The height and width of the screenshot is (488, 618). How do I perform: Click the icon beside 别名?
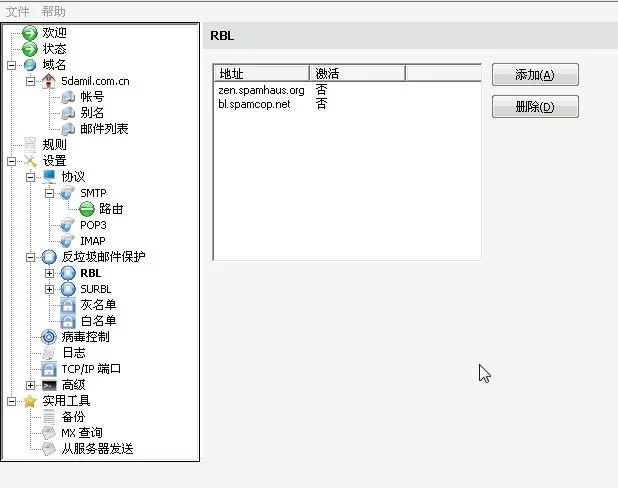click(x=68, y=113)
